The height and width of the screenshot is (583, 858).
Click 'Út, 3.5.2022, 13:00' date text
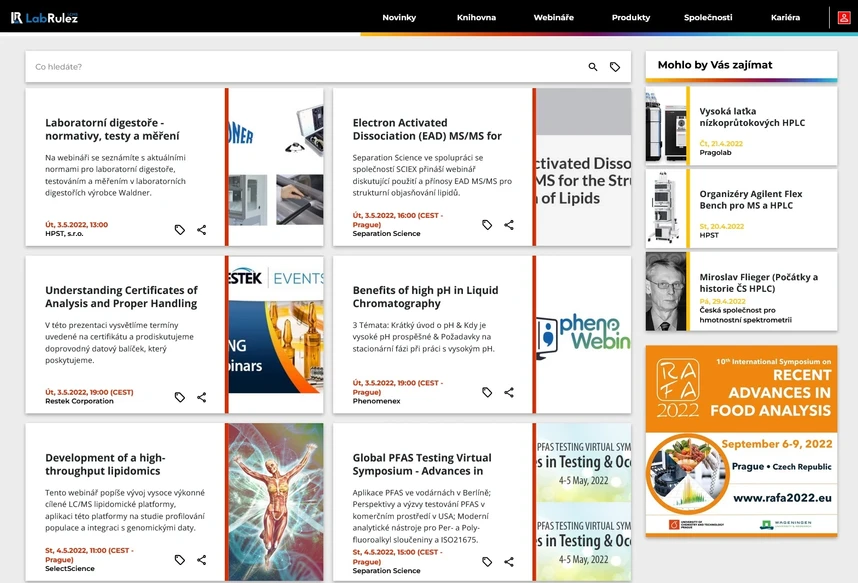pyautogui.click(x=77, y=224)
